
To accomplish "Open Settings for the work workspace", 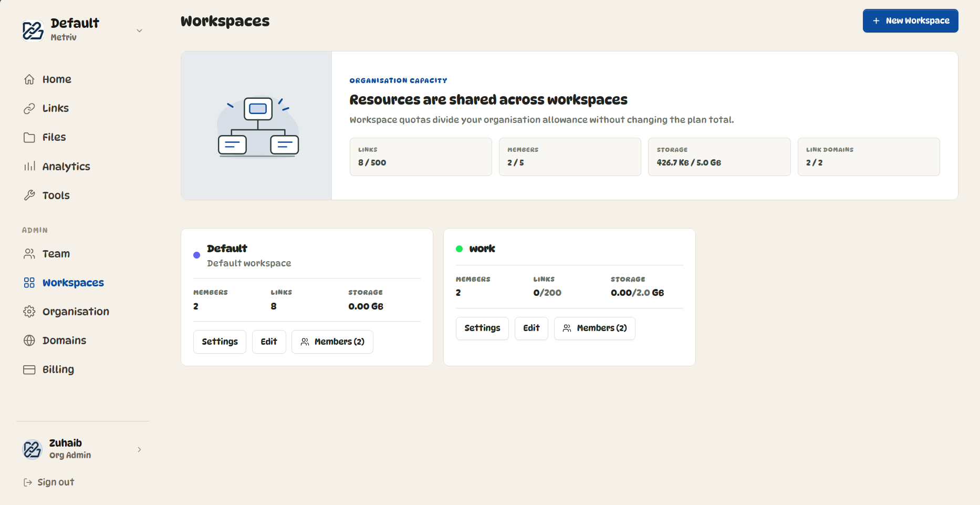I will 482,328.
